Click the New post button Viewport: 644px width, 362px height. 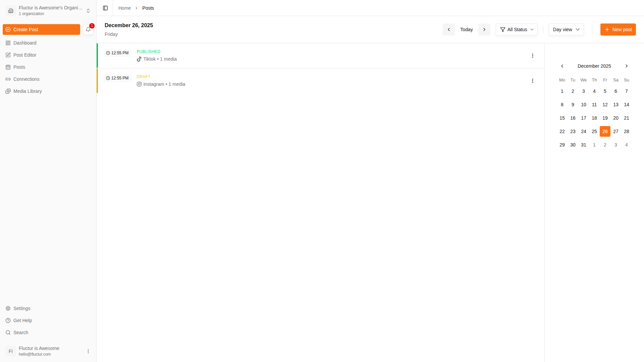click(x=618, y=29)
